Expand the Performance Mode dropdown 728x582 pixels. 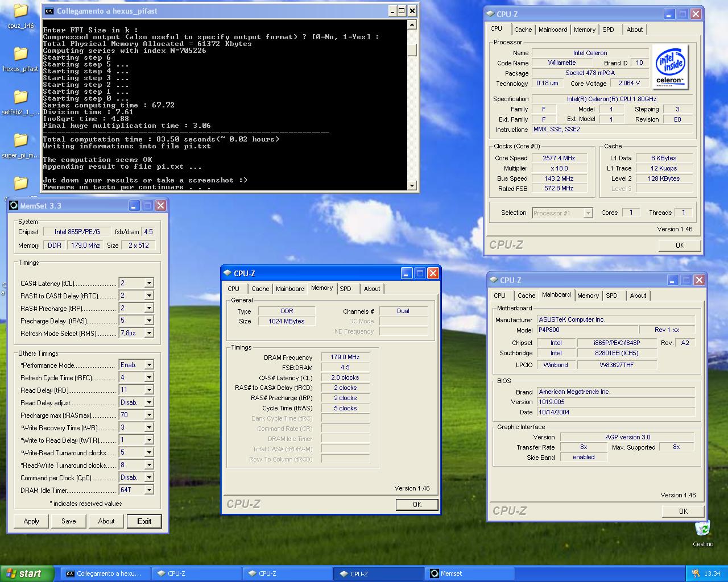[x=149, y=365]
